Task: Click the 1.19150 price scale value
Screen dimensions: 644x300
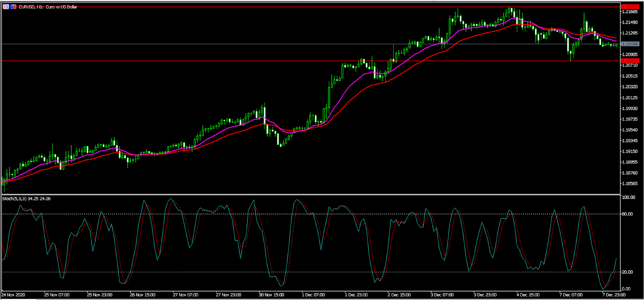Action: tap(630, 152)
